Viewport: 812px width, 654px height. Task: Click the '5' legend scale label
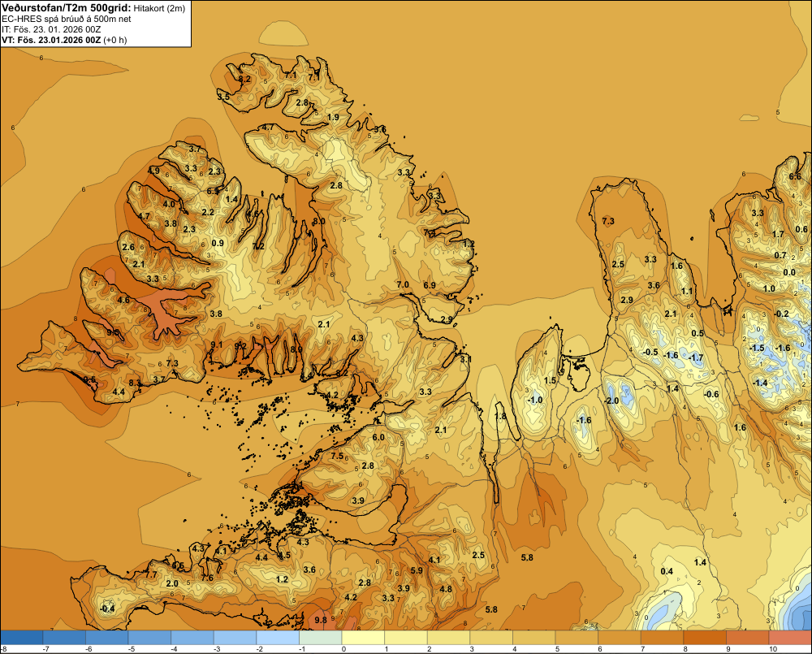pos(557,649)
